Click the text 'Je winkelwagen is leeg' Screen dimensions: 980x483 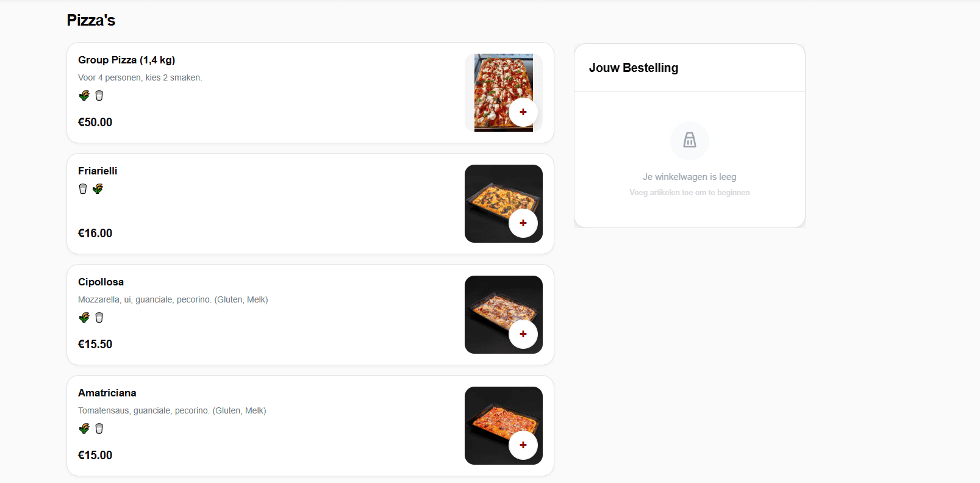tap(689, 176)
